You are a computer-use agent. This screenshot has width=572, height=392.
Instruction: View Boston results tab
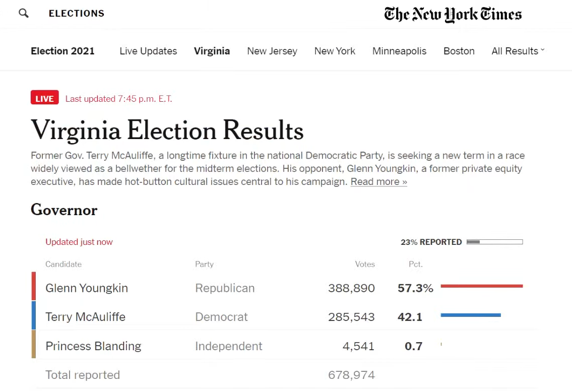[x=459, y=51]
